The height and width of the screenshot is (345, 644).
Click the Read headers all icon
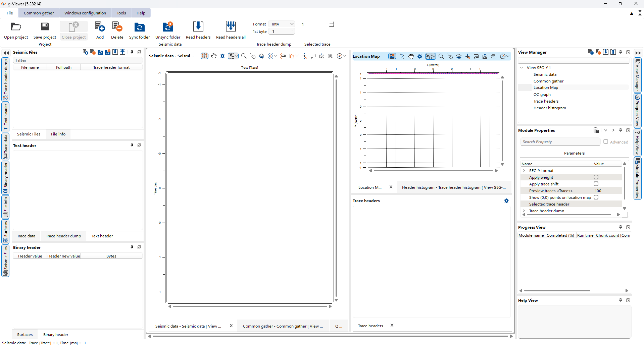(x=231, y=27)
